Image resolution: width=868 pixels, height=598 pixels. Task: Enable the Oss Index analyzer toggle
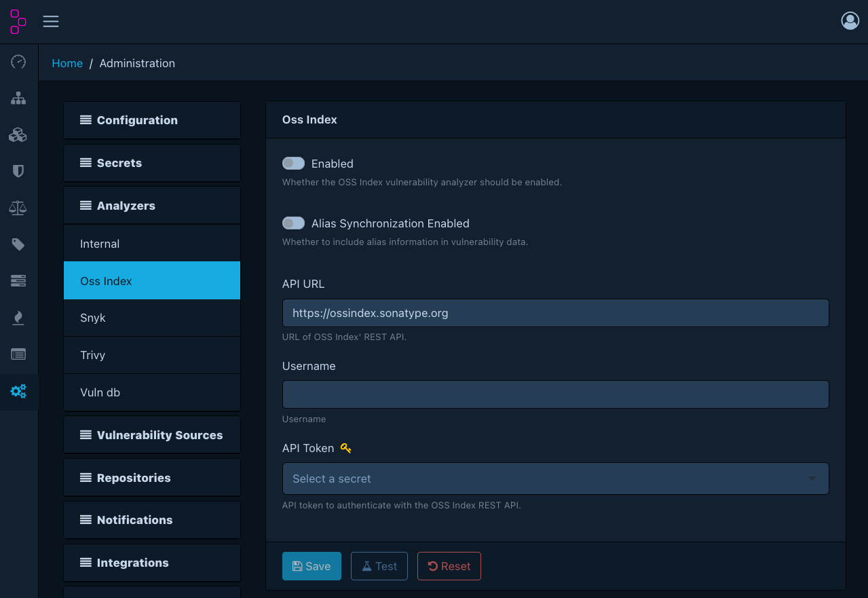click(293, 163)
